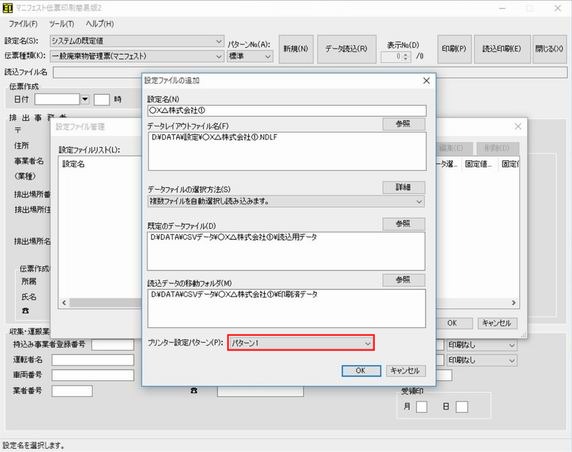Viewport: 572px width, 452px height.
Task: Click 参照 for 読込データの移動フォルダ
Action: tap(404, 280)
